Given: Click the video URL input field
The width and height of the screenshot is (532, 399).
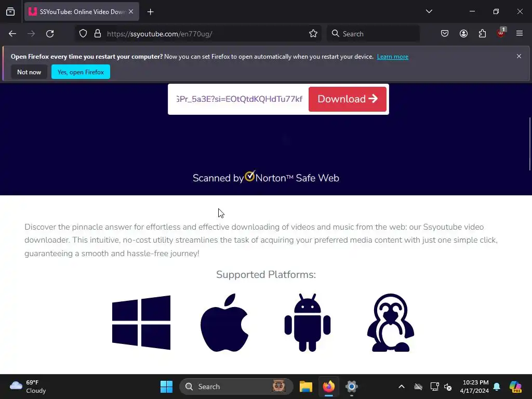Looking at the screenshot, I should pyautogui.click(x=239, y=99).
